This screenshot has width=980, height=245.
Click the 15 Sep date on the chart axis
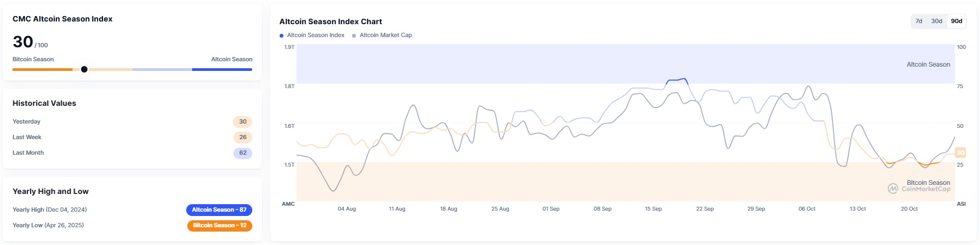point(653,209)
